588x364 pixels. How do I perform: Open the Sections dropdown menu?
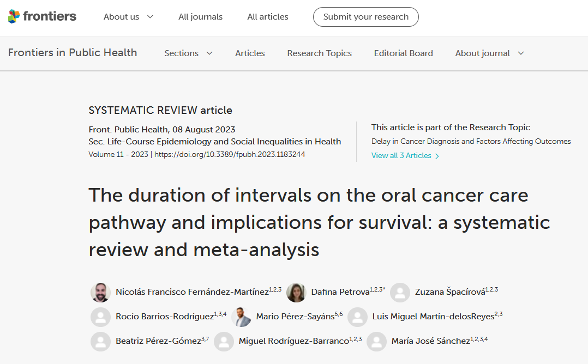[x=188, y=53]
